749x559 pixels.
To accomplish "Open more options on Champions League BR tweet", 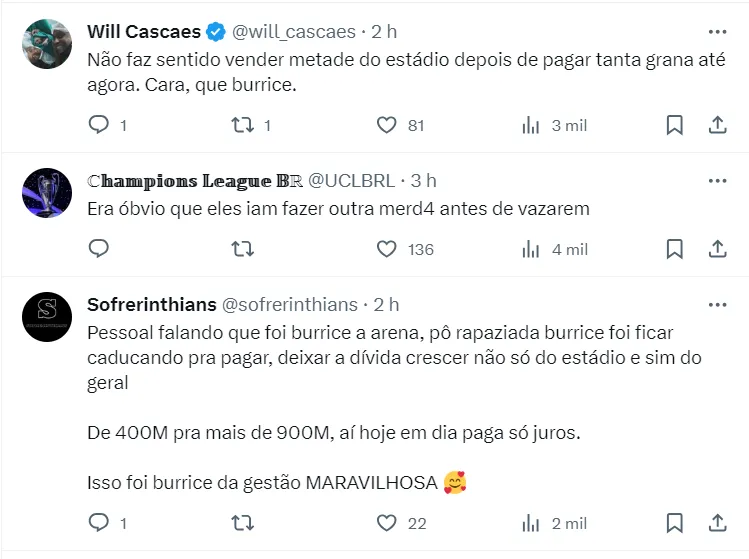I will pyautogui.click(x=717, y=181).
